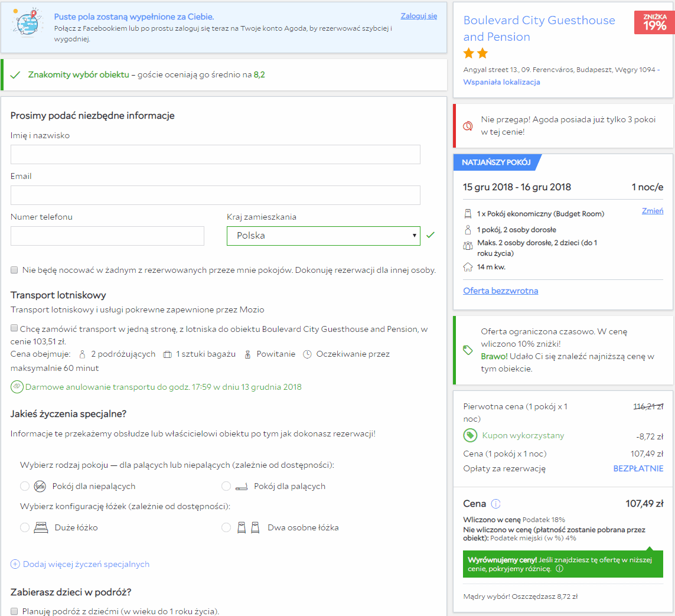Click the Puste pola zostaną wypełnione za Ciebie heading
Viewport: 675px width, 616px height.
coord(134,17)
